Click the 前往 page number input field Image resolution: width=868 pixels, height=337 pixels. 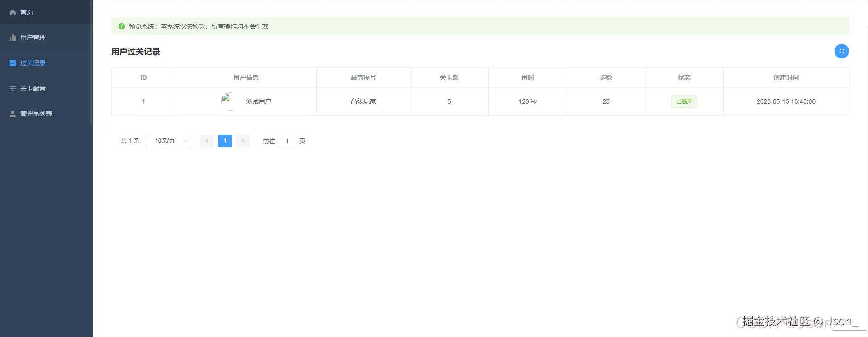tap(287, 141)
